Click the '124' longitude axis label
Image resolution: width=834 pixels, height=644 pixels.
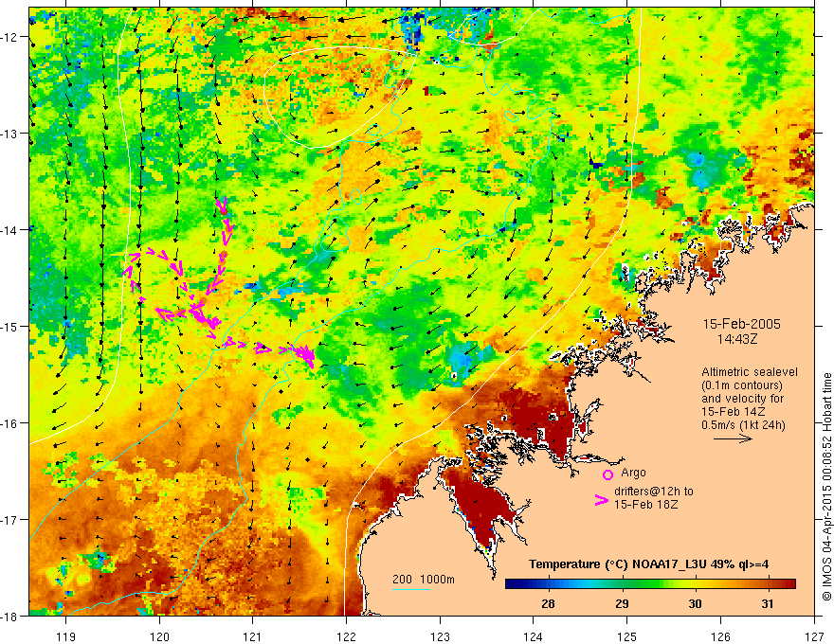pyautogui.click(x=534, y=636)
